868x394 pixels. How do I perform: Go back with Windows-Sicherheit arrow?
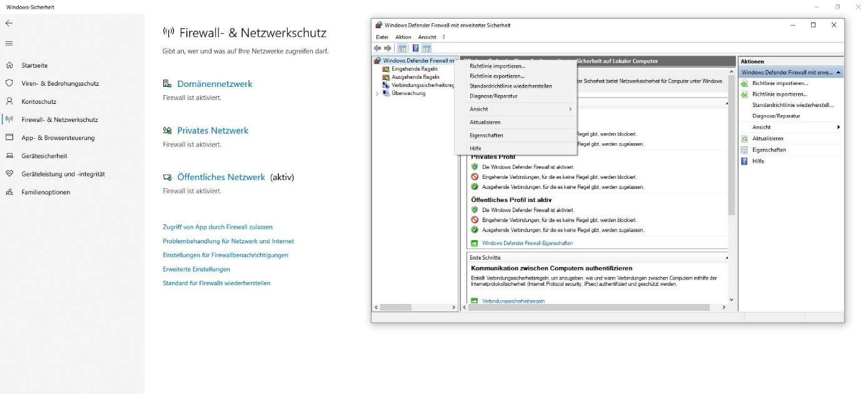[9, 23]
